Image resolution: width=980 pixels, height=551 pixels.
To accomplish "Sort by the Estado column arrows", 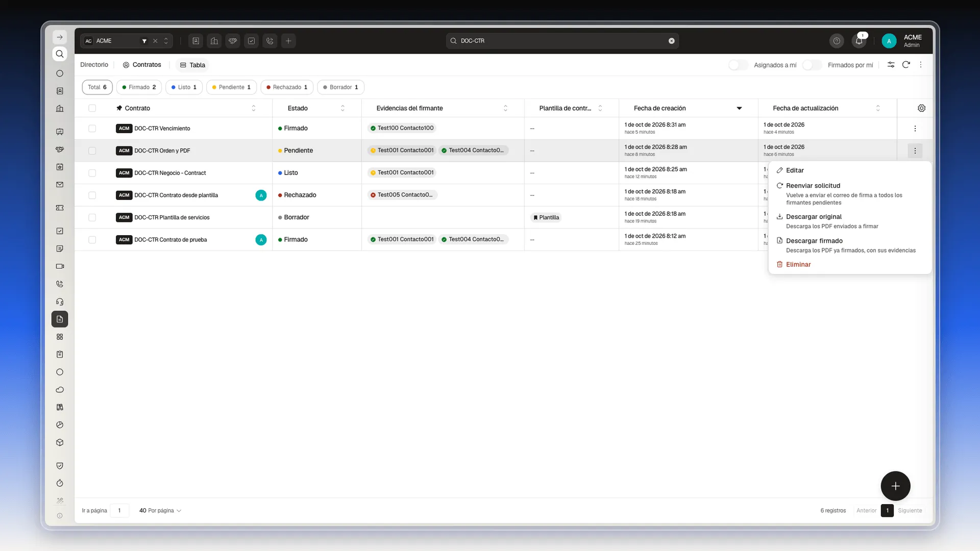I will tap(342, 108).
